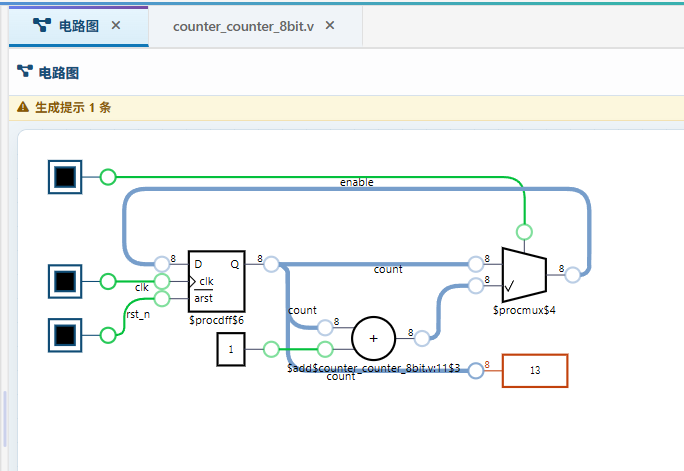Image resolution: width=684 pixels, height=471 pixels.
Task: Click the output port of the constant 1
Action: 271,349
